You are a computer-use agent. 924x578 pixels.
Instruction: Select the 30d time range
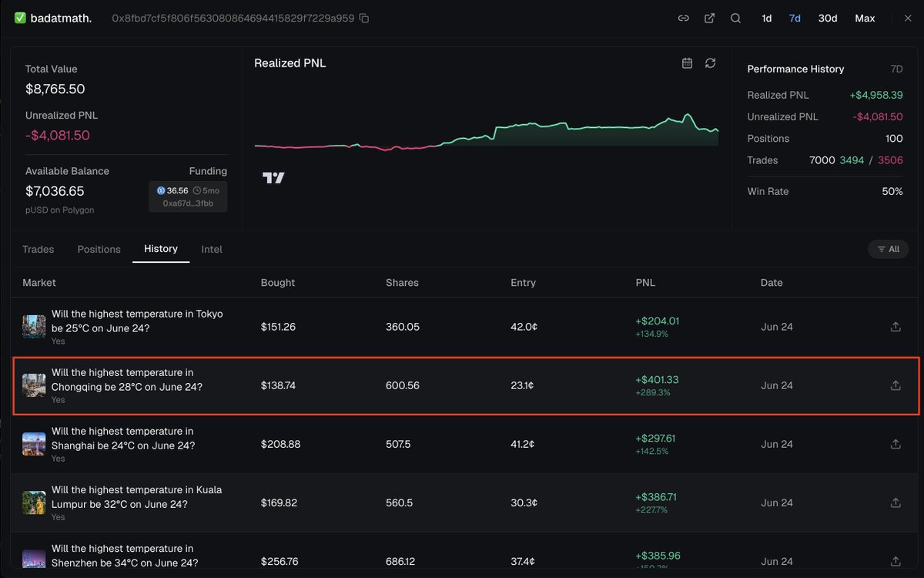coord(828,18)
